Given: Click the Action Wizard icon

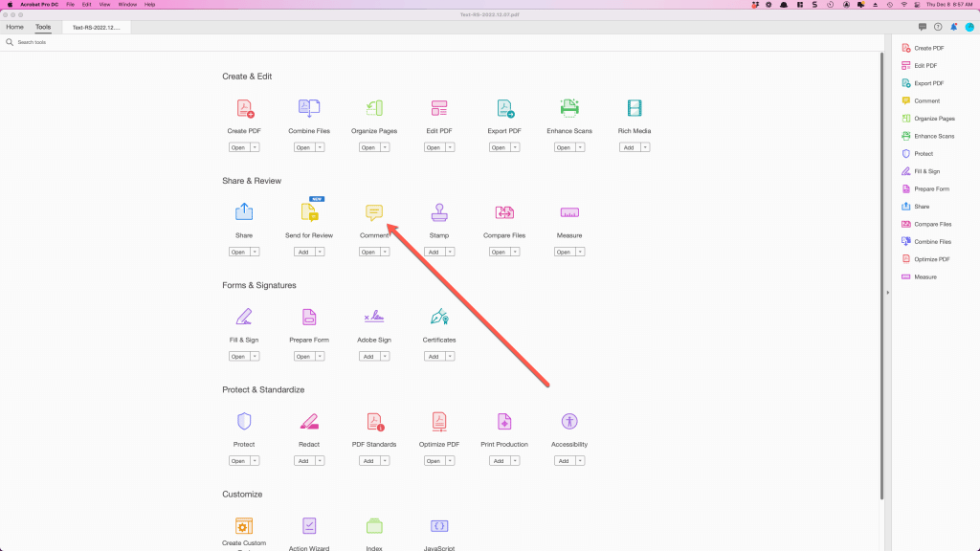Looking at the screenshot, I should click(x=309, y=526).
